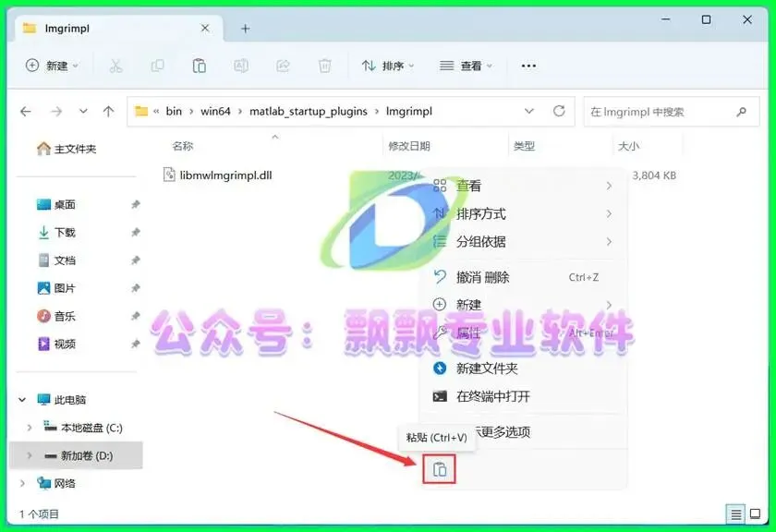The width and height of the screenshot is (776, 532).
Task: Open 分组依据 submenu in context menu
Action: 523,241
